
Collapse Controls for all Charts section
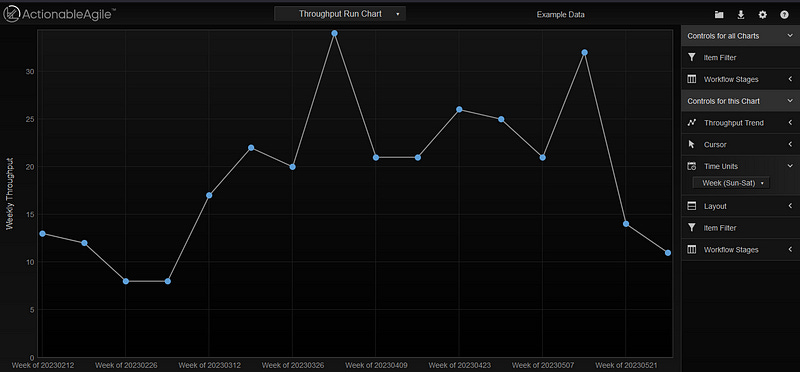pyautogui.click(x=789, y=36)
